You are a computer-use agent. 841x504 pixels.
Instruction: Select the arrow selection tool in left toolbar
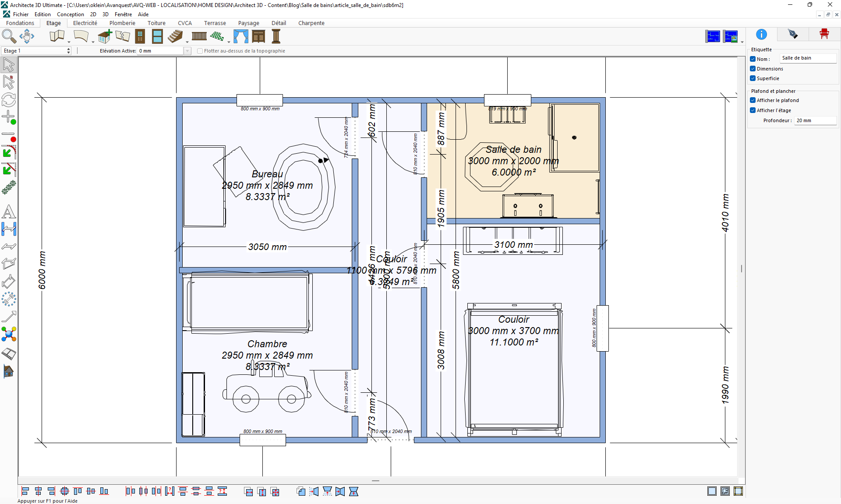pyautogui.click(x=9, y=65)
